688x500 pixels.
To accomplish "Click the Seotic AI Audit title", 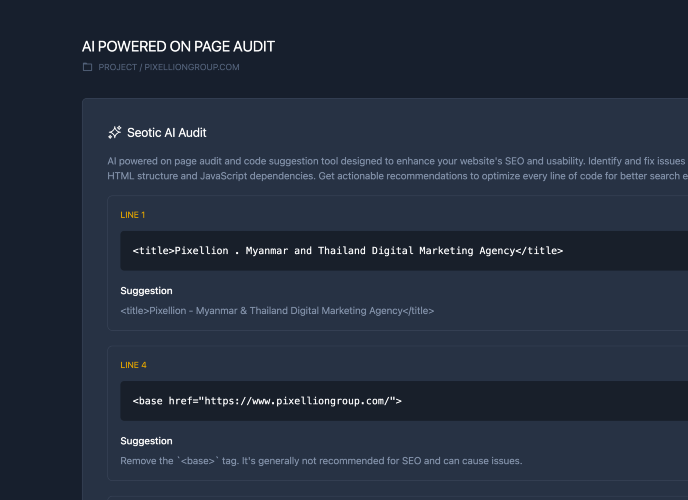I will coord(167,132).
